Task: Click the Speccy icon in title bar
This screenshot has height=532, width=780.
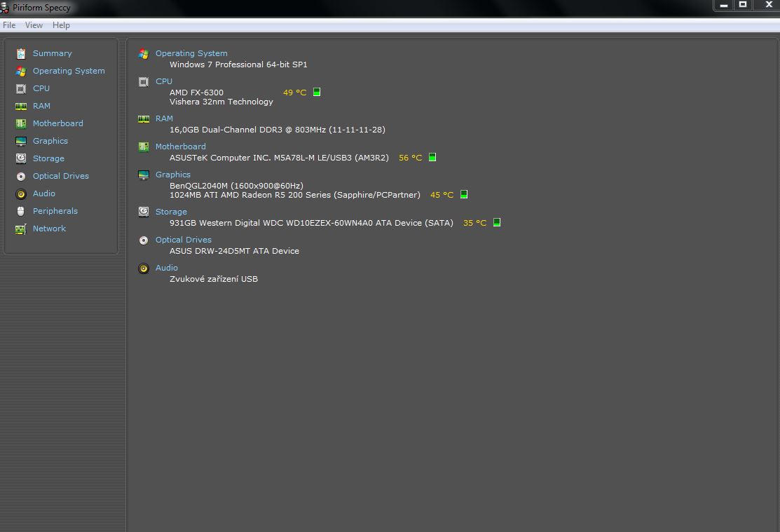Action: point(4,8)
